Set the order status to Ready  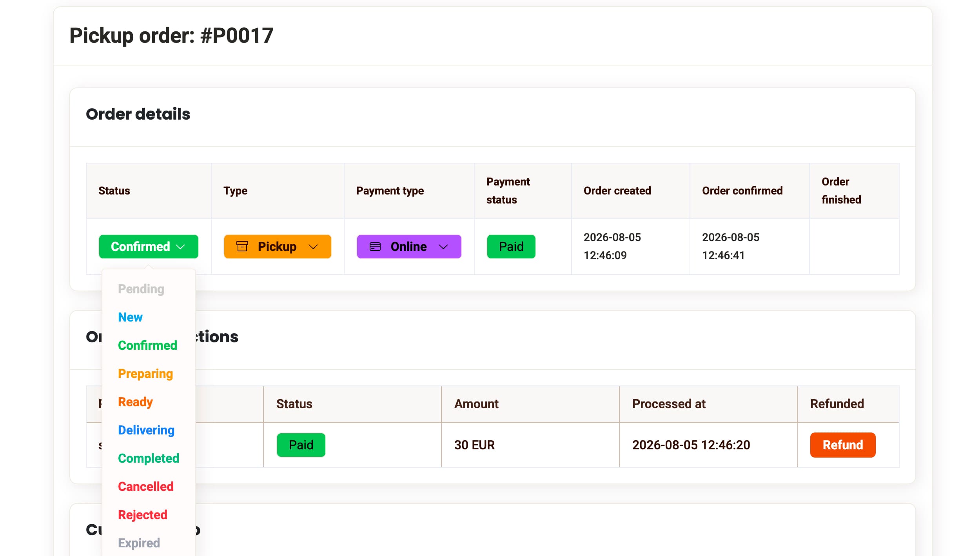[135, 402]
